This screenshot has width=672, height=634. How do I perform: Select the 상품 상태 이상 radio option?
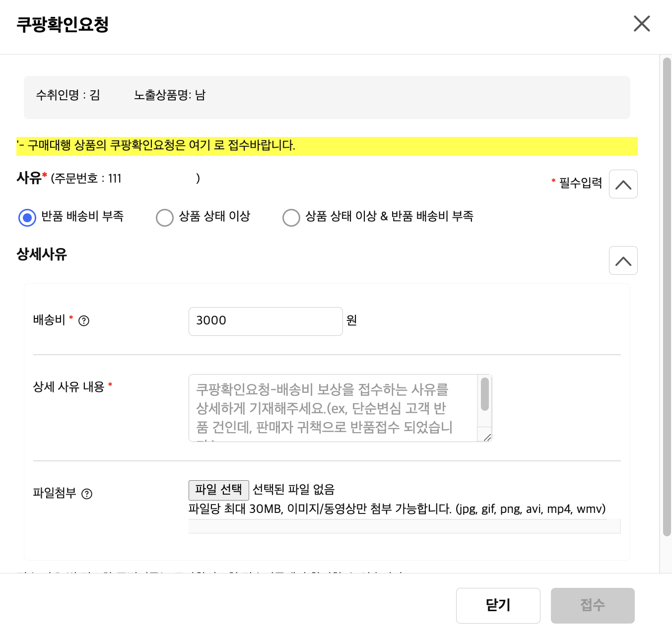pyautogui.click(x=165, y=217)
